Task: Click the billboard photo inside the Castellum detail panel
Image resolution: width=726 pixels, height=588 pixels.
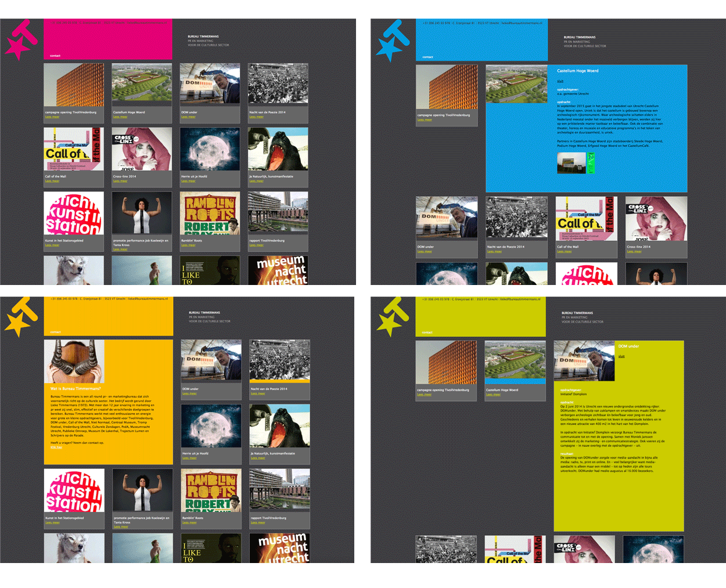Action: (572, 163)
